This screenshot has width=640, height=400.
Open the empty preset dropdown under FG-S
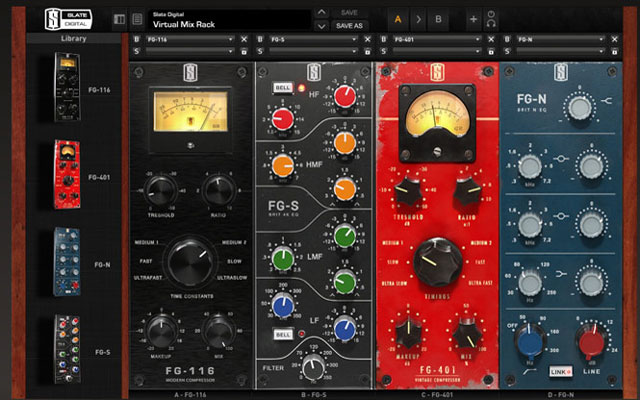click(x=313, y=51)
